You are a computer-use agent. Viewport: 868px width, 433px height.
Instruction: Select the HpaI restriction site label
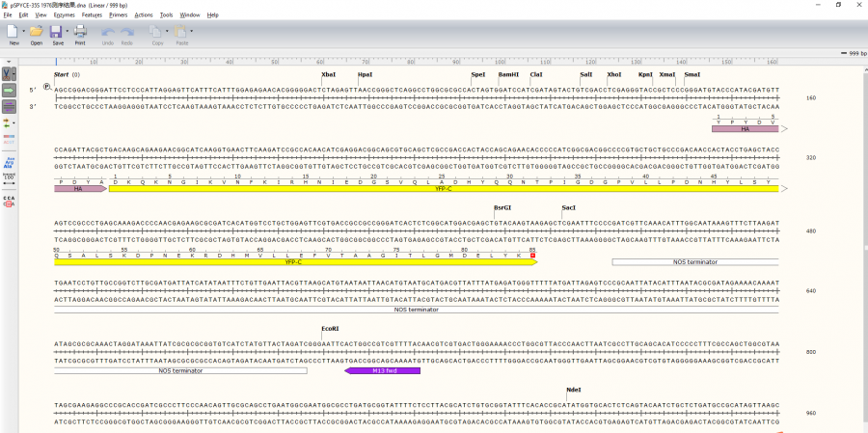[x=365, y=74]
